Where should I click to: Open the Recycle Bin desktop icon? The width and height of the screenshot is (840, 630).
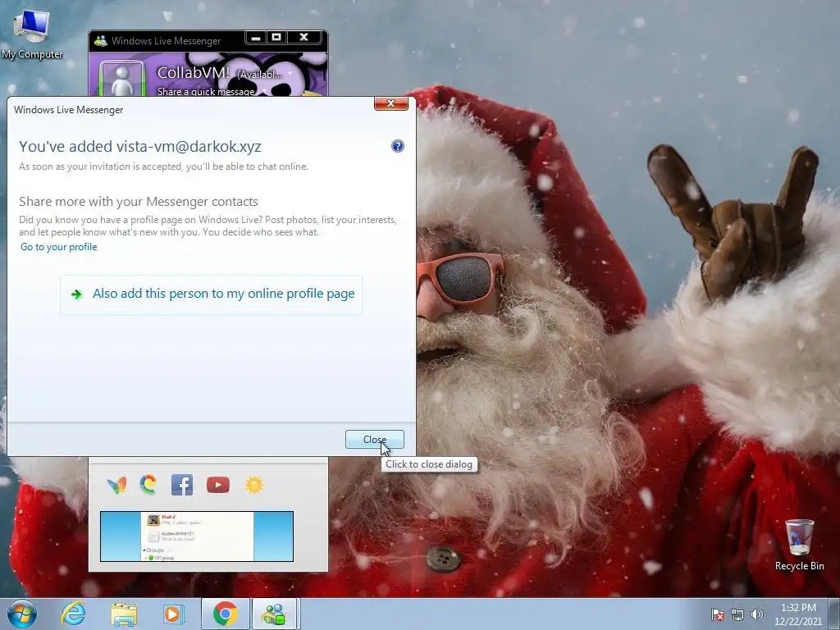[799, 545]
